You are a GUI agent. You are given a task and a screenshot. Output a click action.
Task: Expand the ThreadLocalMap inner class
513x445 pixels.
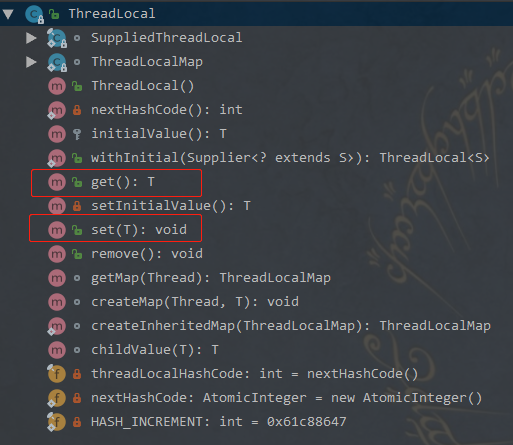coord(31,62)
